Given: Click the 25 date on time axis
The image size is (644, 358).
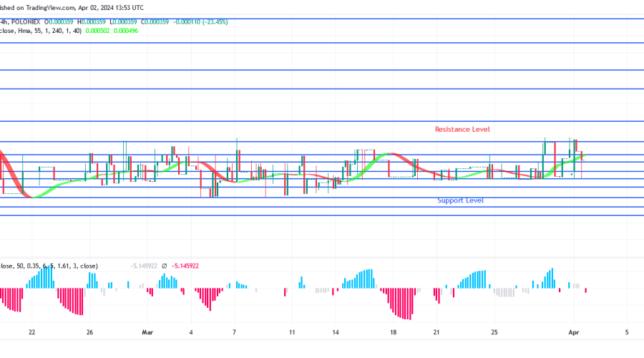Looking at the screenshot, I should coord(494,332).
